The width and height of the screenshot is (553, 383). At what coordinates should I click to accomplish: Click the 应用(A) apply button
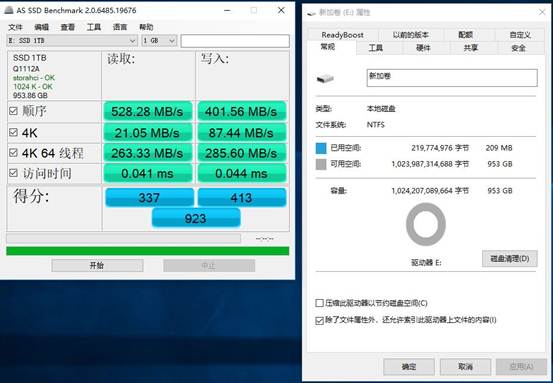[521, 367]
